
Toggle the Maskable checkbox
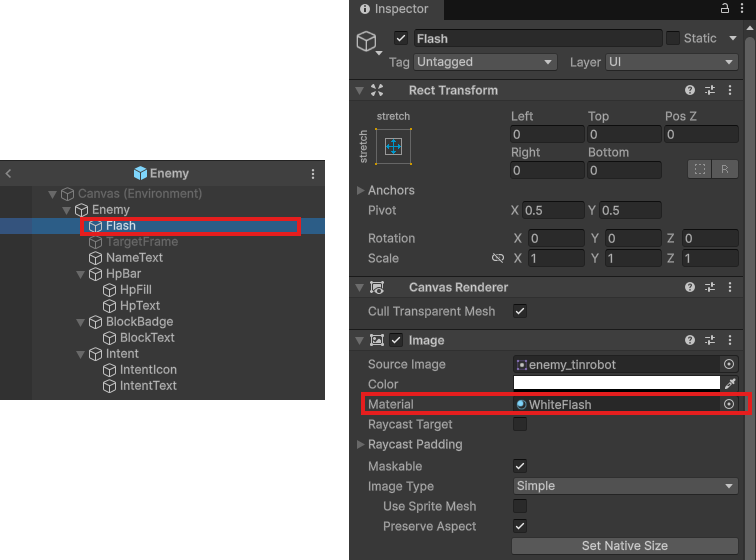click(520, 466)
